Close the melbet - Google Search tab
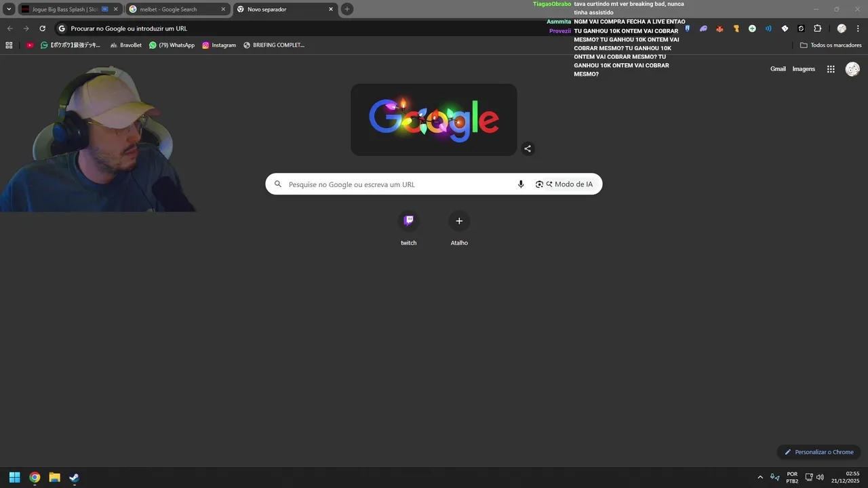The height and width of the screenshot is (488, 868). pos(223,9)
